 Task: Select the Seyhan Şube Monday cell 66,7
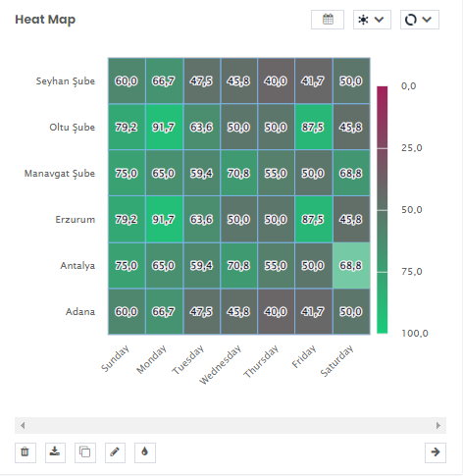165,80
